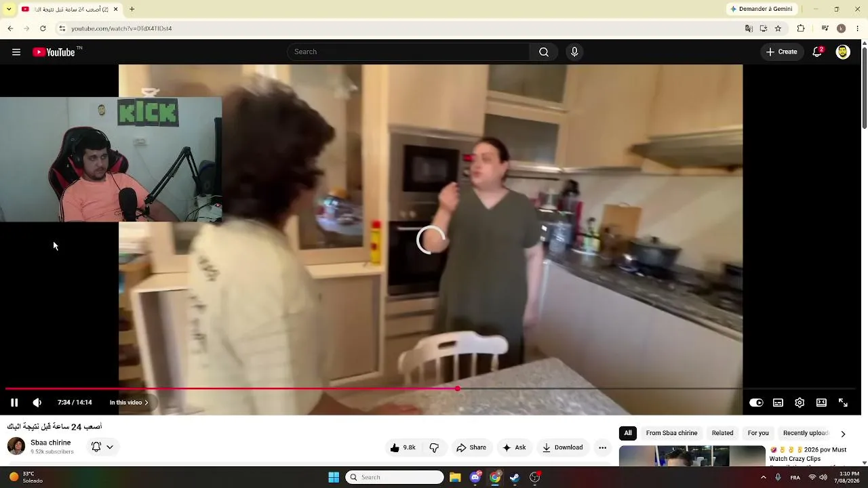Screen dimensions: 868x488
Task: Click the Windows taskbar search box
Action: click(x=395, y=477)
